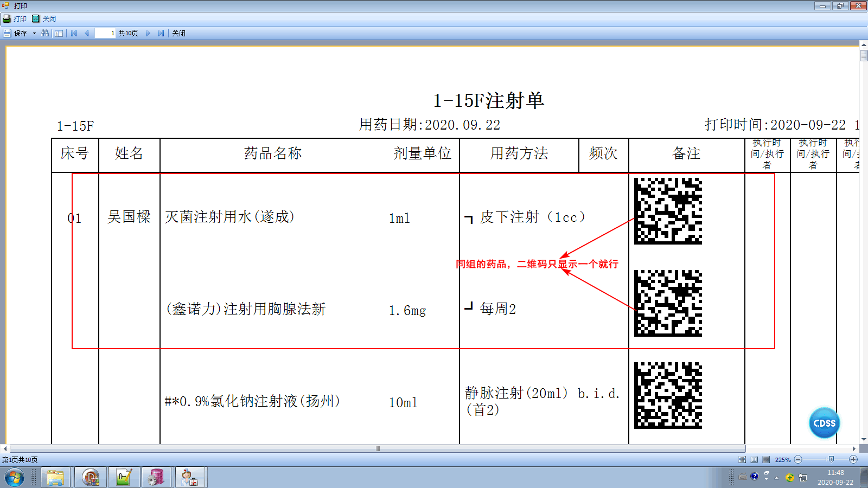Select page-width view icon in status bar
Screen dimensions: 868x488
coord(742,460)
